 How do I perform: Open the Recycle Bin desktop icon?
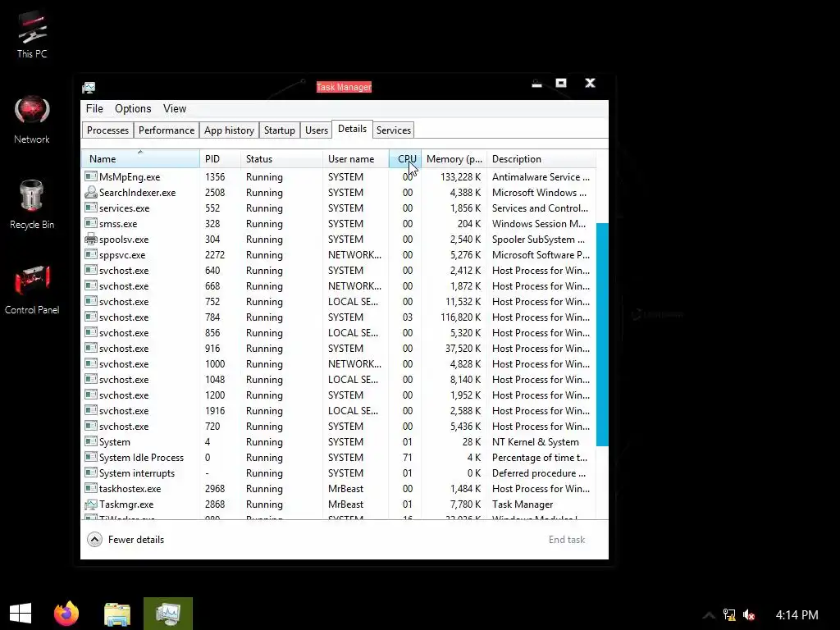(x=32, y=204)
